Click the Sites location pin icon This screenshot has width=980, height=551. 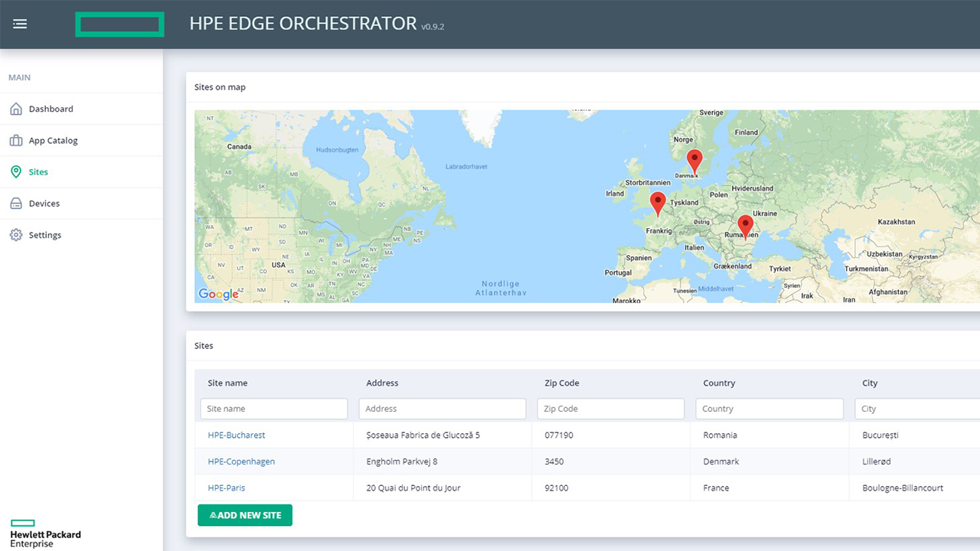(x=15, y=171)
